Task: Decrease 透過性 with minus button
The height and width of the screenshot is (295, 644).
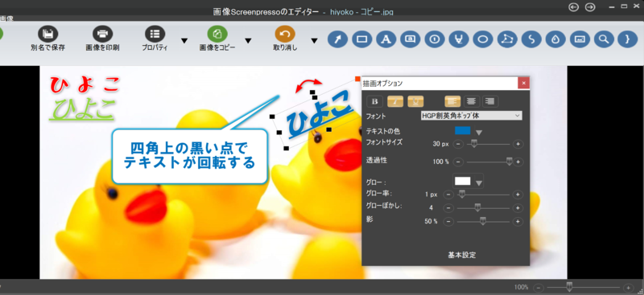Action: pos(458,162)
